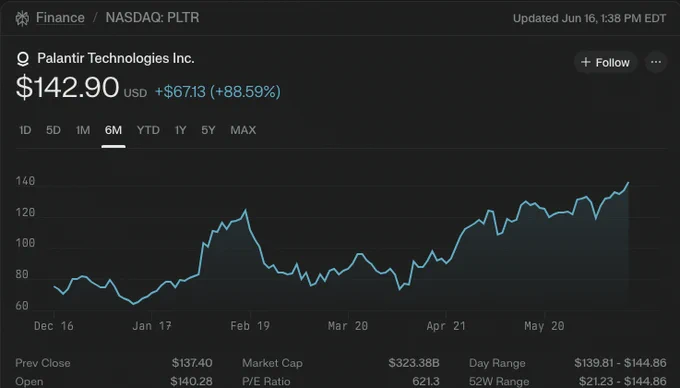
Task: Click the Updated Jun 16 timestamp
Action: point(589,18)
